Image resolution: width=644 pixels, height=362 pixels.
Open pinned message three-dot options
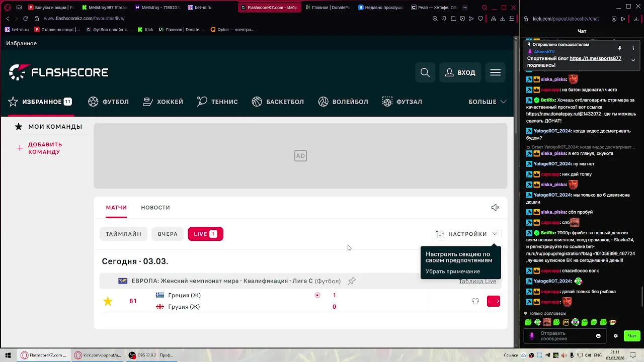coord(633,48)
